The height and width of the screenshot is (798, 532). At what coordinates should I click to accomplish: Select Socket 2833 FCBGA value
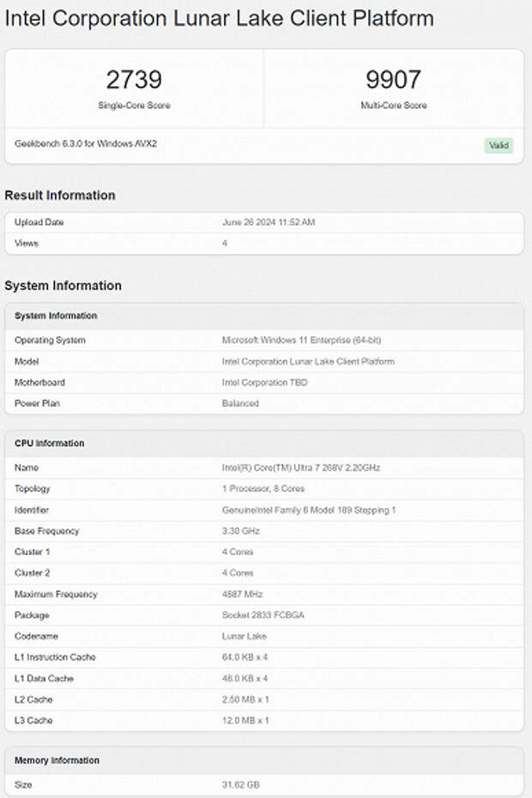click(263, 614)
